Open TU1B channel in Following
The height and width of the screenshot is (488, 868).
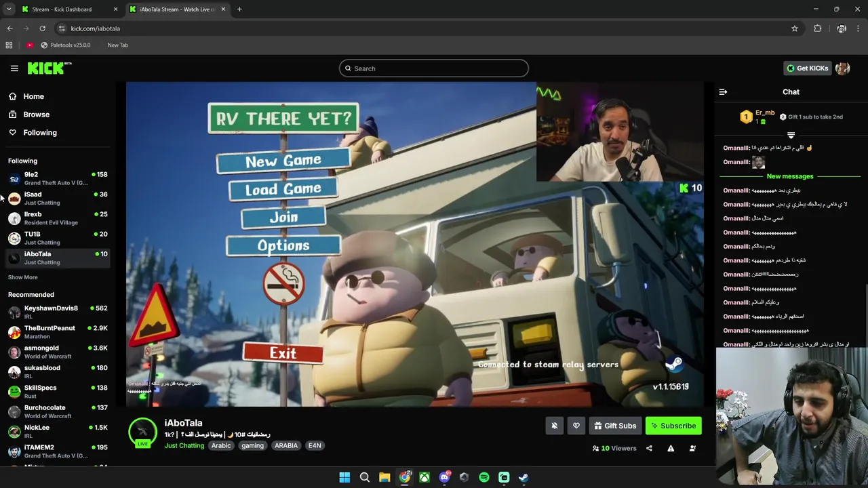tap(58, 238)
